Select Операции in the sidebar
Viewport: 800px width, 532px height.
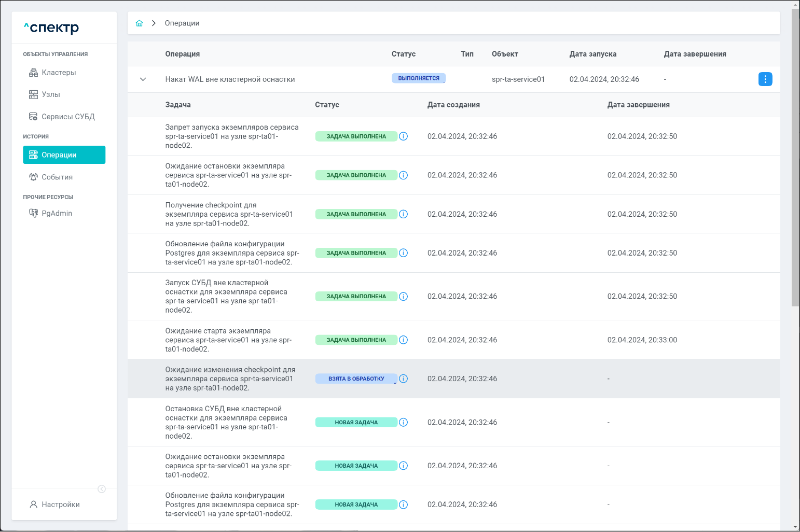tap(64, 155)
